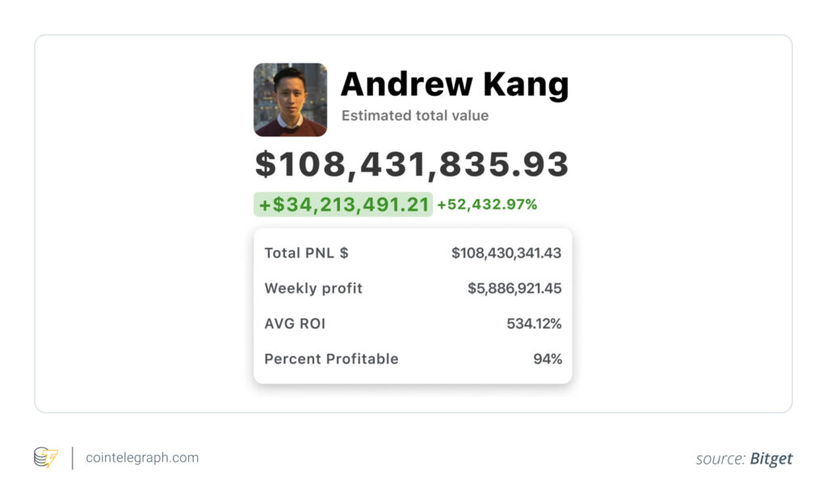This screenshot has height=504, width=827.
Task: Click the 94% profitable value
Action: coord(548,359)
